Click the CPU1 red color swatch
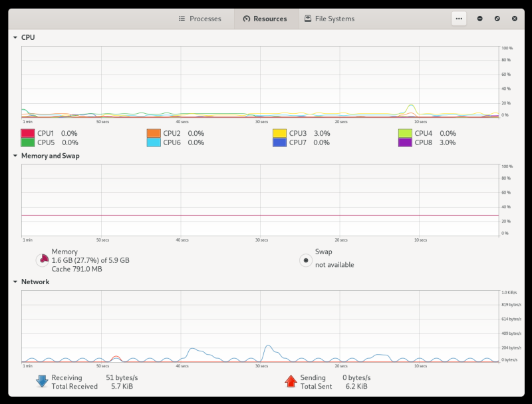 click(28, 133)
